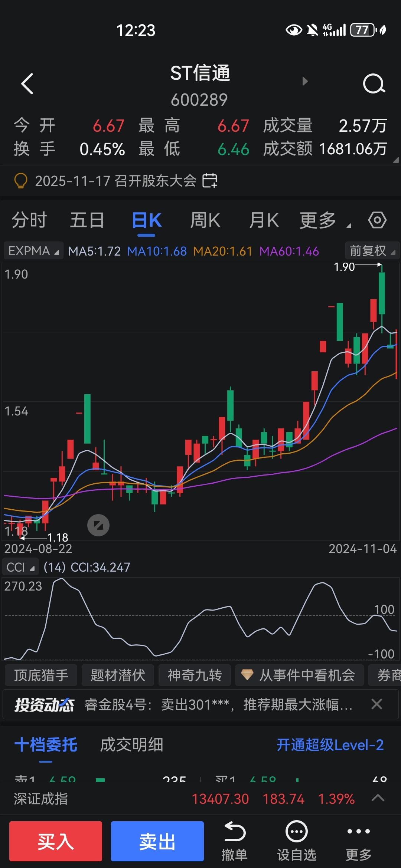The height and width of the screenshot is (868, 401).
Task: Open the CCI indicator dropdown
Action: point(21,567)
